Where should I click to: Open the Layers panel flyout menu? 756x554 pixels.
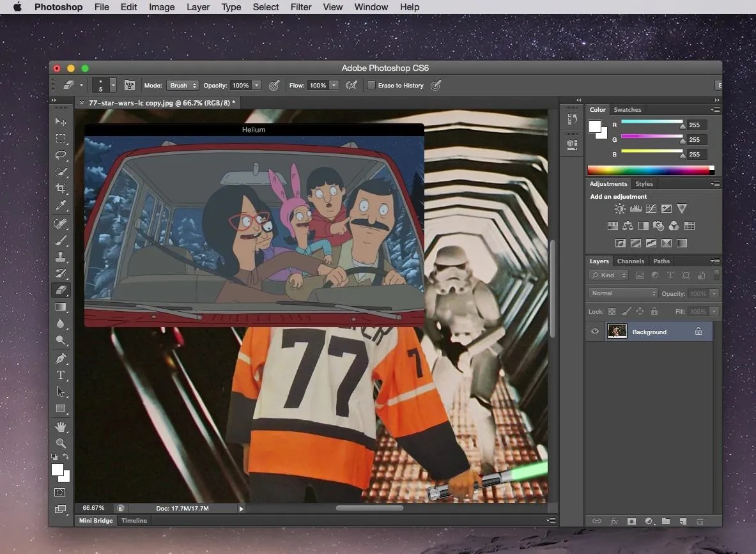click(716, 261)
